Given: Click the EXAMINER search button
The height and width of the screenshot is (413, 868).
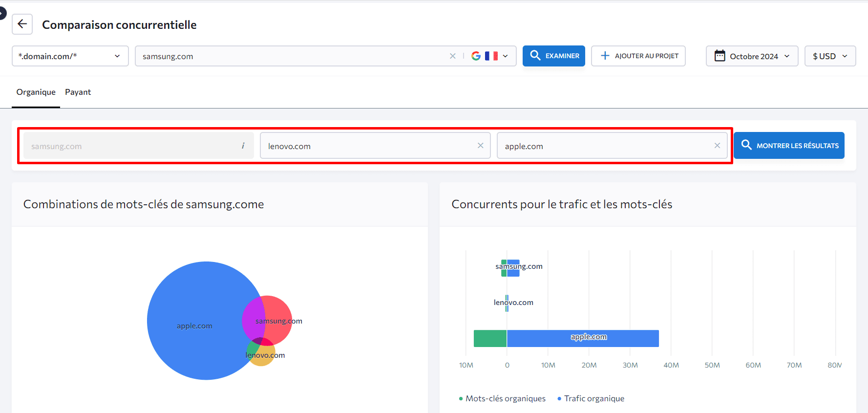Looking at the screenshot, I should (554, 56).
